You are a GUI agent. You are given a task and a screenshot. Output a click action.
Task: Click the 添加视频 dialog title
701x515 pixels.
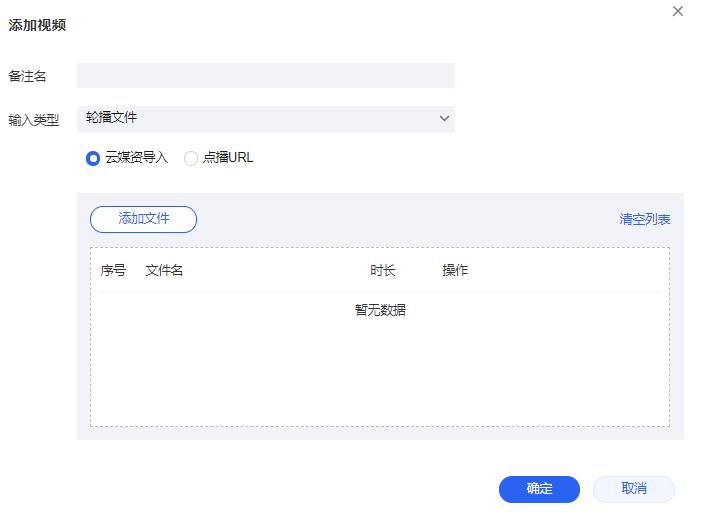click(37, 25)
